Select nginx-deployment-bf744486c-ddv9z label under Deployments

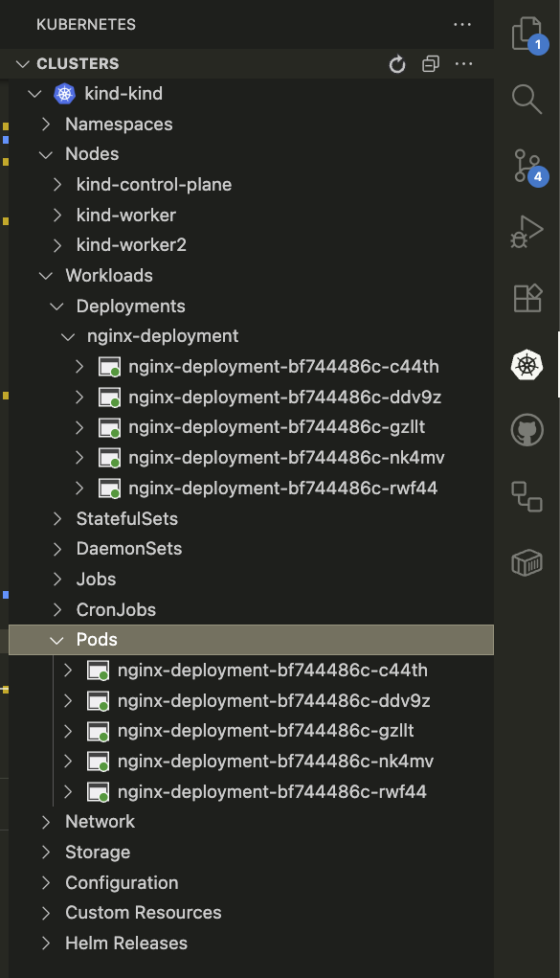(x=285, y=398)
